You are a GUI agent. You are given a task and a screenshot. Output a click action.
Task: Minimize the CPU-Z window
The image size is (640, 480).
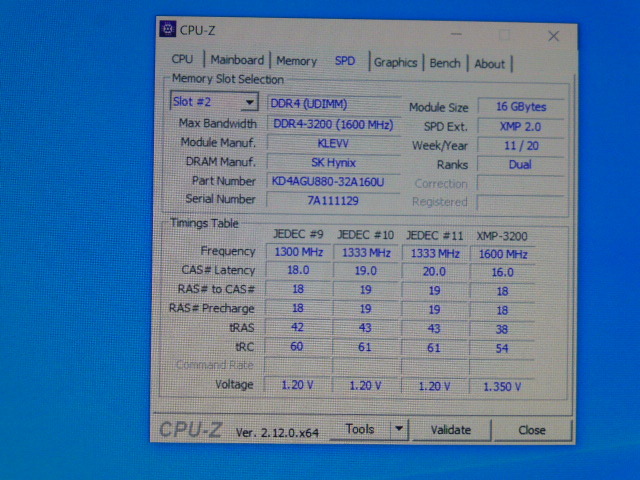coord(456,34)
